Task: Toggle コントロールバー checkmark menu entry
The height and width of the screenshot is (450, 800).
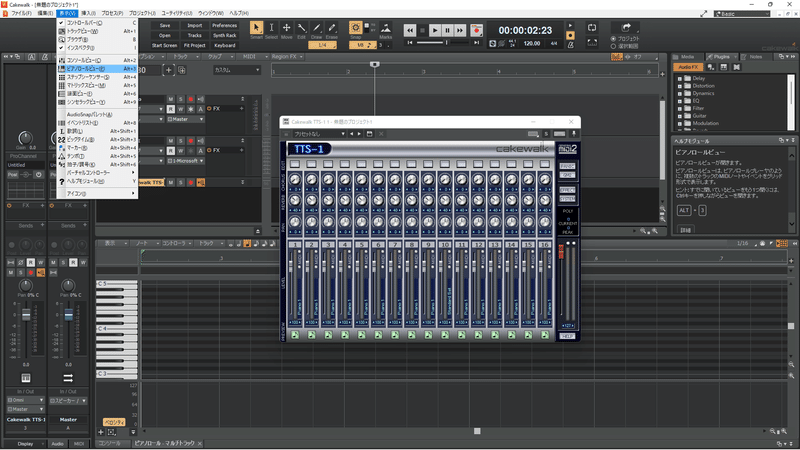Action: 97,23
